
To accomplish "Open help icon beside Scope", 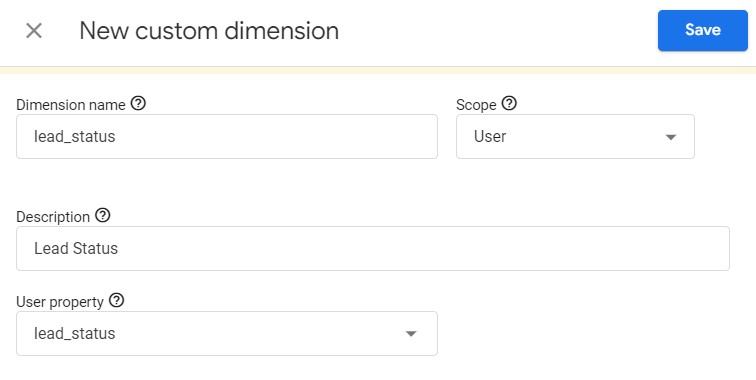I will (x=509, y=103).
